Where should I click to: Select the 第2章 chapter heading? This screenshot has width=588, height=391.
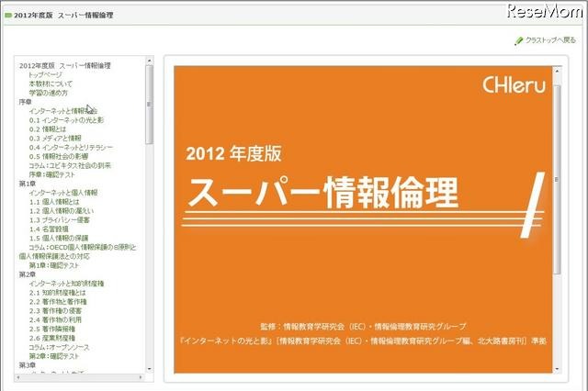click(x=28, y=274)
